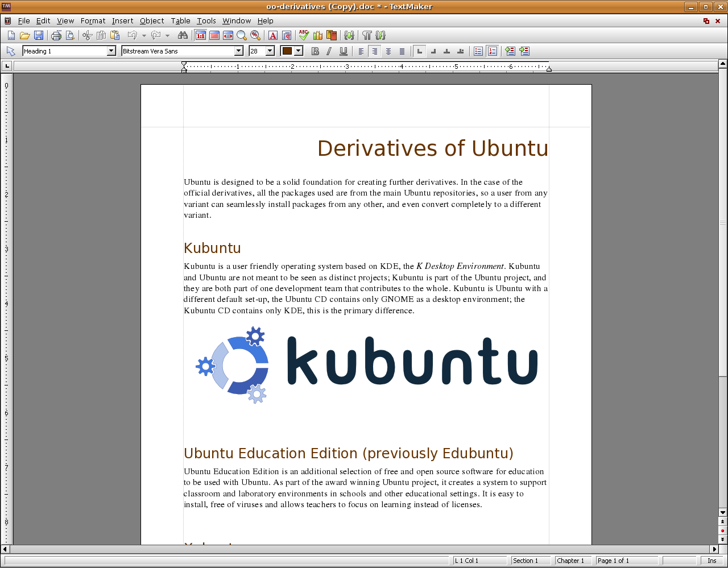Toggle right paragraph alignment
This screenshot has width=728, height=568.
374,51
